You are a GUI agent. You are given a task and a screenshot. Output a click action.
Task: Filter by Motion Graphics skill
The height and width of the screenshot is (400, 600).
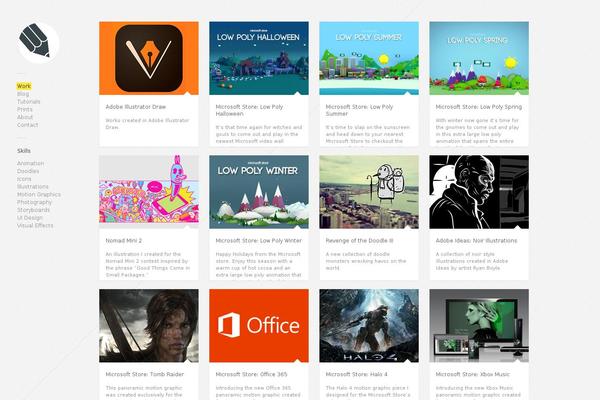tap(39, 194)
